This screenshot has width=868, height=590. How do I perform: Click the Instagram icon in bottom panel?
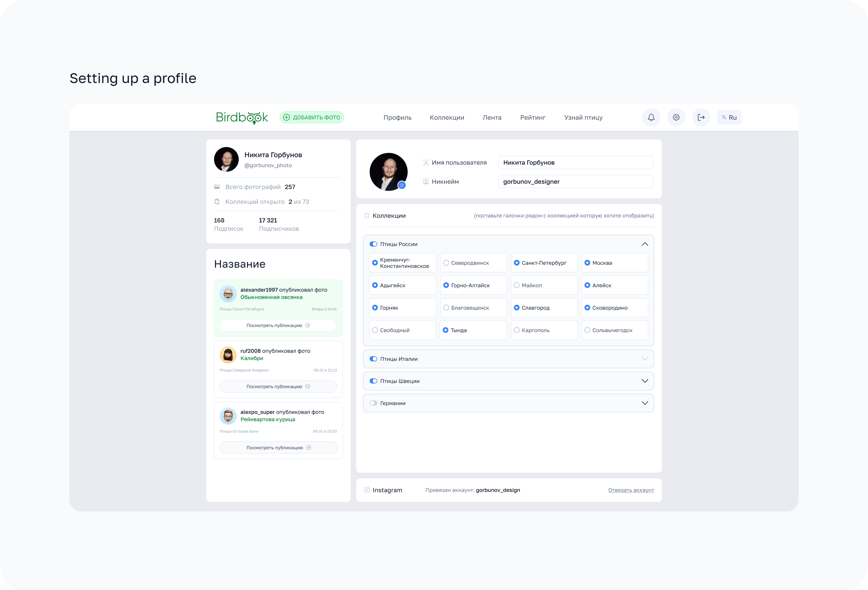point(367,490)
